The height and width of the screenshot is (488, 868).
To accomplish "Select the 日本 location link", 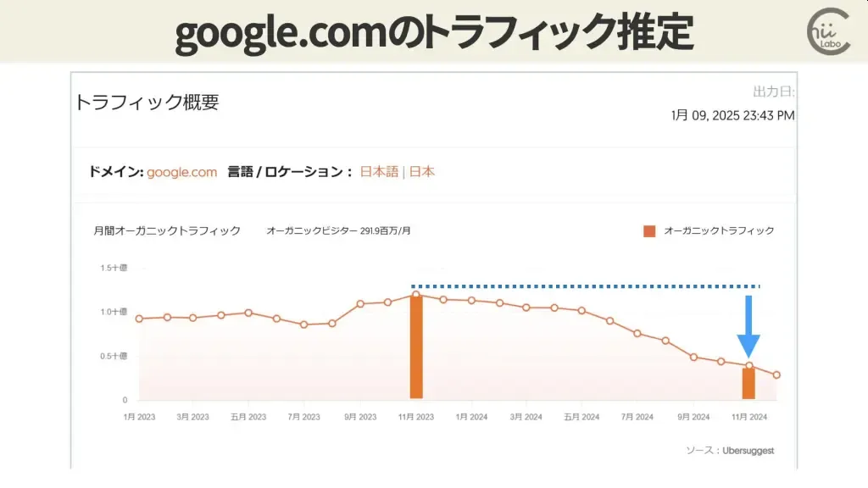I will 422,172.
